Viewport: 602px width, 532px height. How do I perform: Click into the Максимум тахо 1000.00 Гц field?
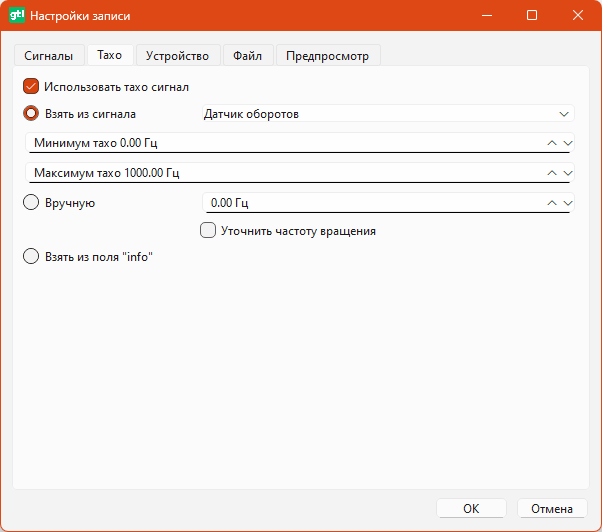(280, 173)
